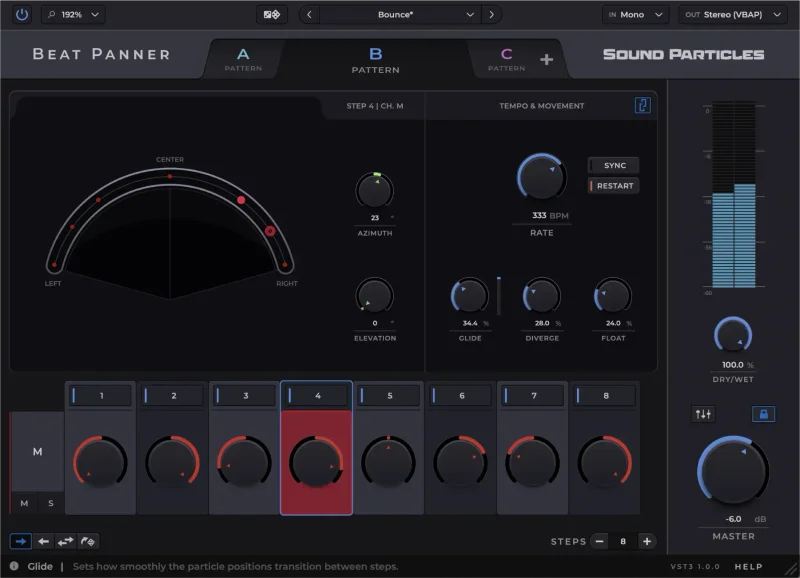This screenshot has width=800, height=578.
Task: Toggle the SYNC button
Action: coord(614,165)
